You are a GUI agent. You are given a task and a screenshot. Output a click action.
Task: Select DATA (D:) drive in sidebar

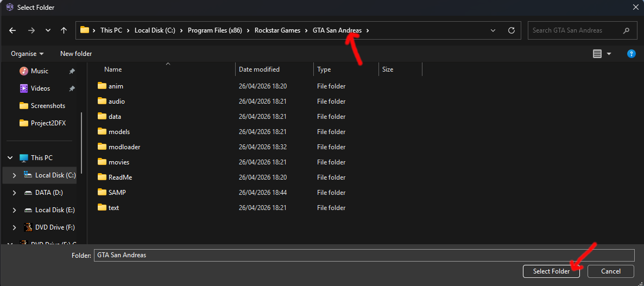click(x=49, y=193)
